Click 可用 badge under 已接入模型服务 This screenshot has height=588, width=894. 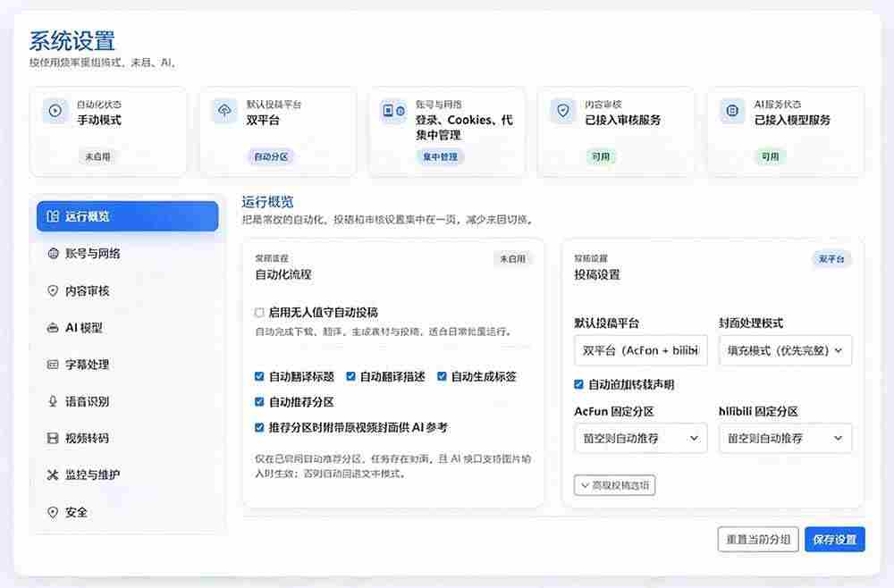[x=771, y=156]
